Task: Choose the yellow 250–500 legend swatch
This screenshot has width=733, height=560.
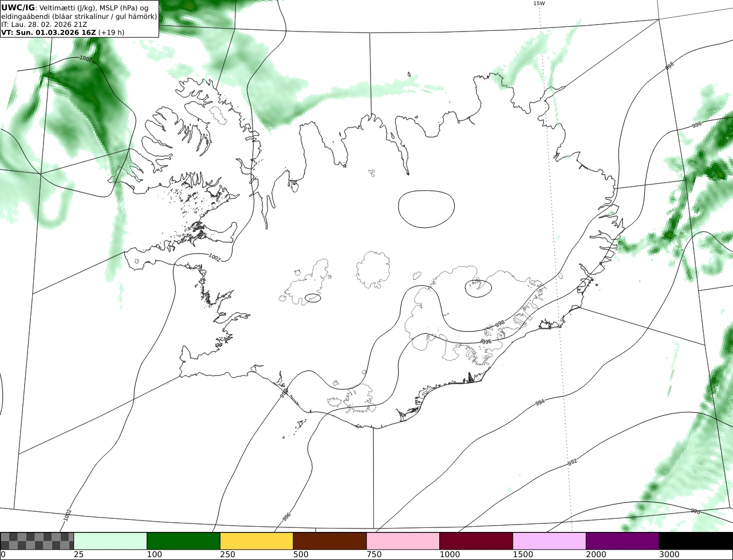Action: tap(257, 541)
